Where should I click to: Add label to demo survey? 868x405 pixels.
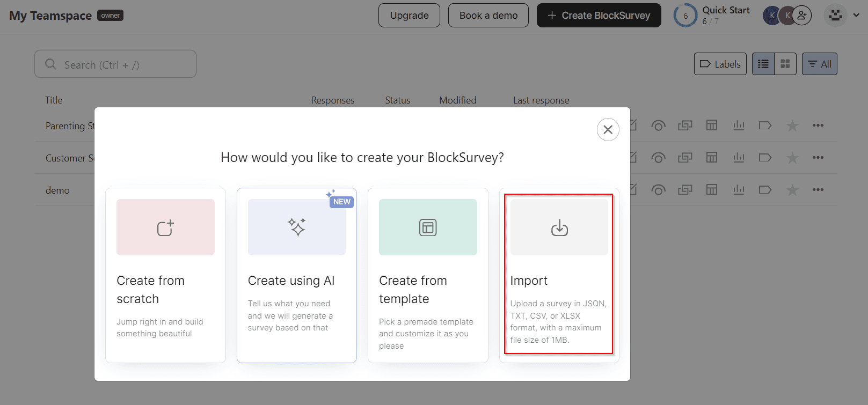(x=765, y=190)
